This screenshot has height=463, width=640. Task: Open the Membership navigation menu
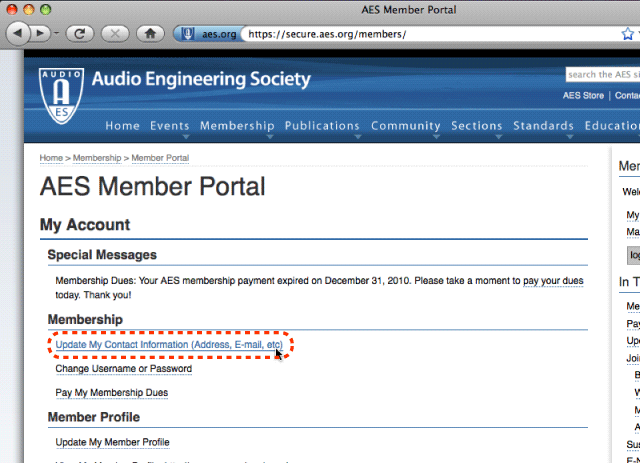[x=237, y=126]
